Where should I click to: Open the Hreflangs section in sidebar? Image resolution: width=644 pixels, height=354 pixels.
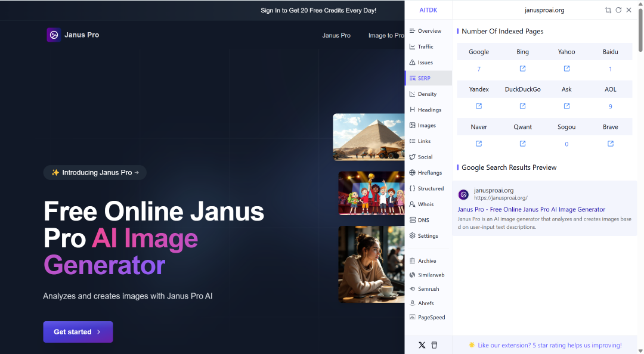pyautogui.click(x=428, y=172)
